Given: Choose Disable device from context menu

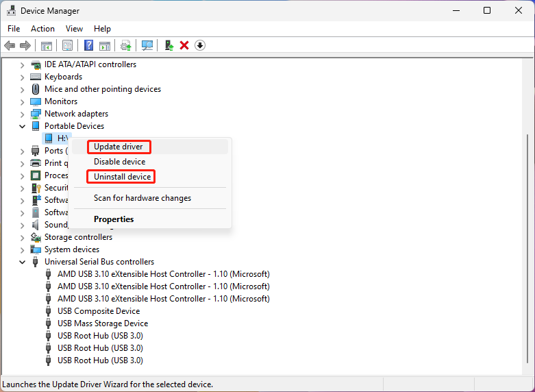Looking at the screenshot, I should pos(150,162).
